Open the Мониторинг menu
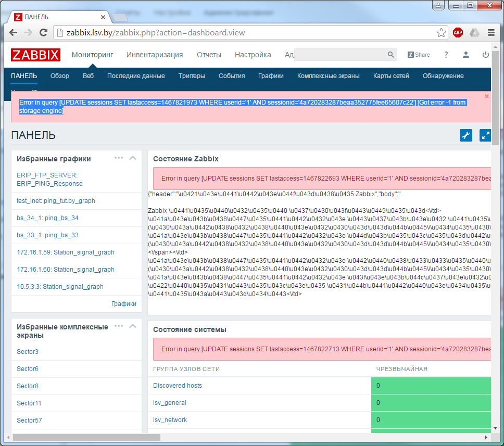 coord(92,55)
